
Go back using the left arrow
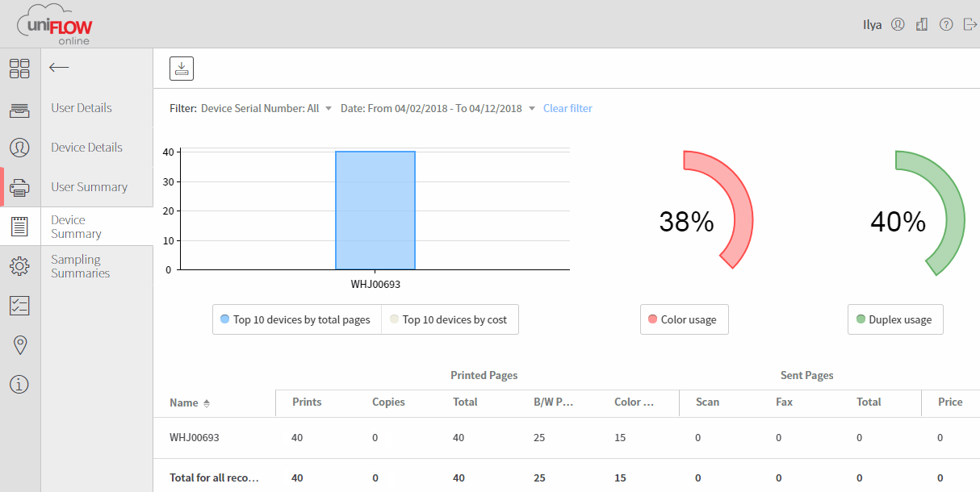coord(59,68)
